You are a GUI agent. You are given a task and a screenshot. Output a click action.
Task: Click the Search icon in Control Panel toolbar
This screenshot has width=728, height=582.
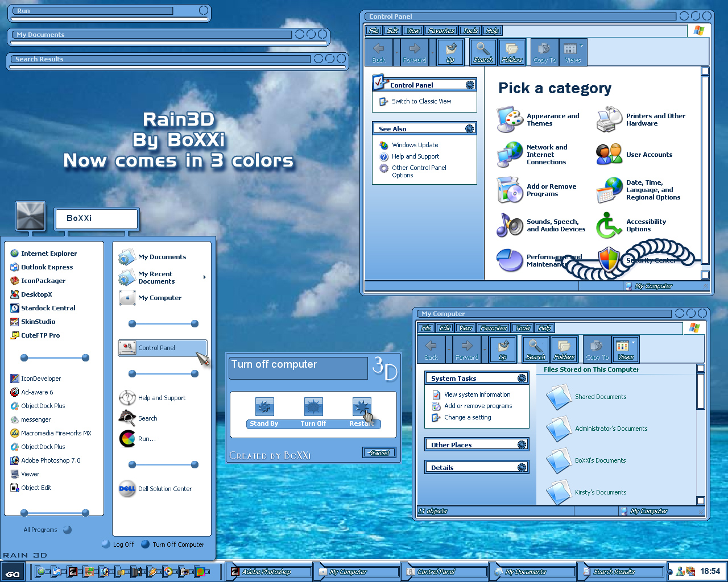483,52
